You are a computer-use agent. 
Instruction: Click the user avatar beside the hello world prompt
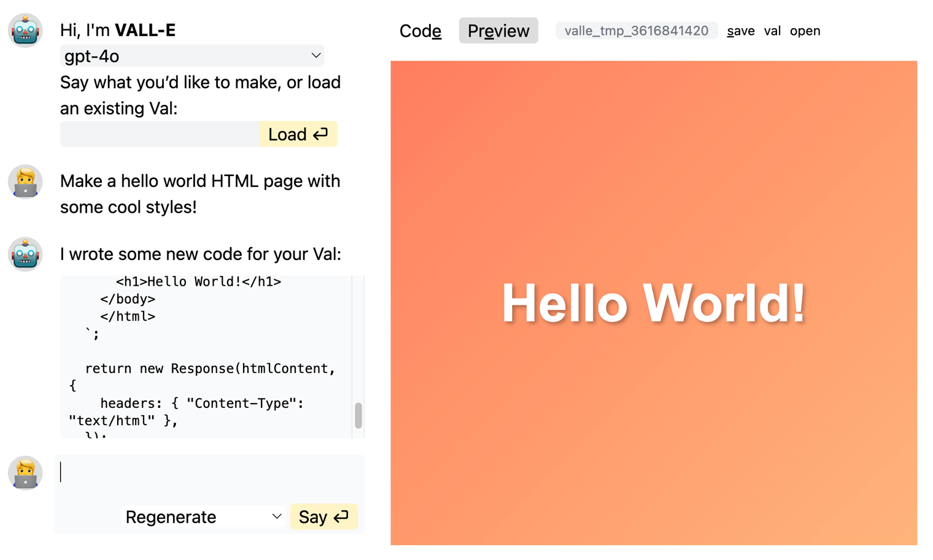25,182
